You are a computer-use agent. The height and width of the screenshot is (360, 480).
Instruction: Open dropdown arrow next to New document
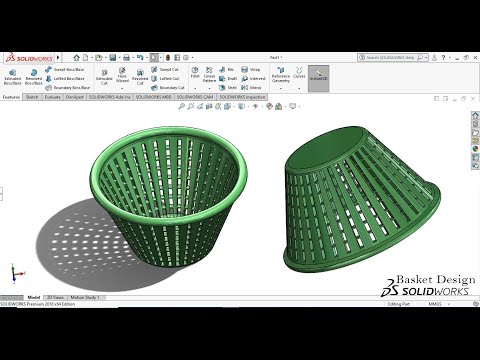[x=91, y=58]
